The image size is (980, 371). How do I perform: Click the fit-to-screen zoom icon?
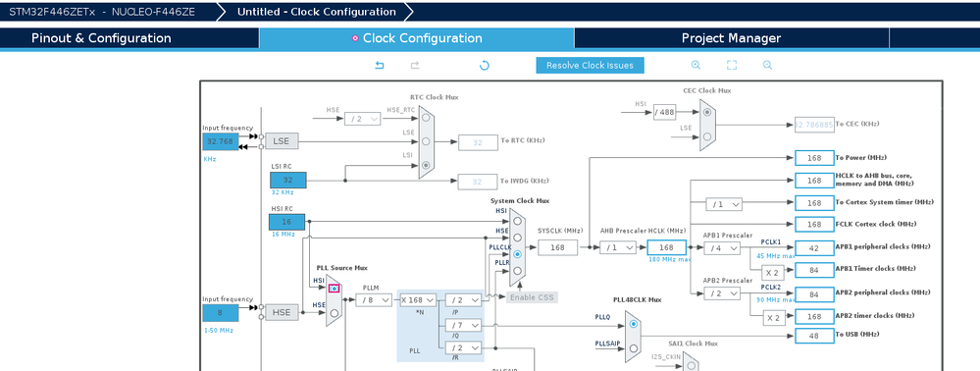tap(732, 65)
